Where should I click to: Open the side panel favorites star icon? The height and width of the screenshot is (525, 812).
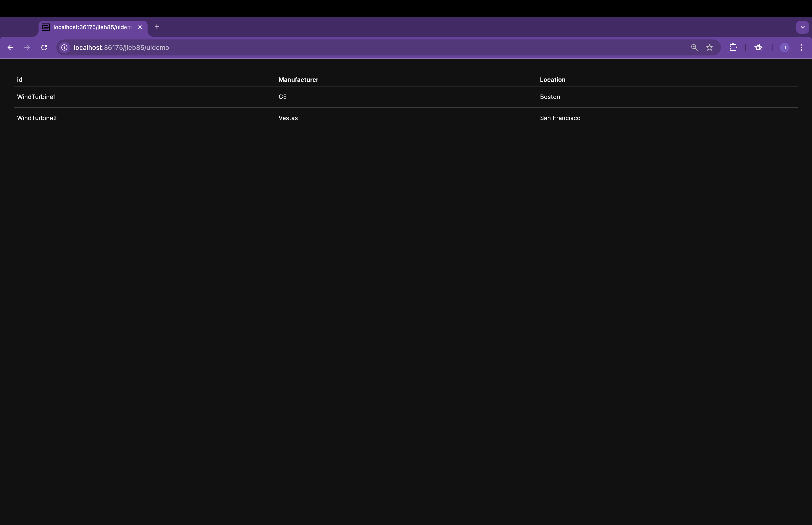coord(758,47)
